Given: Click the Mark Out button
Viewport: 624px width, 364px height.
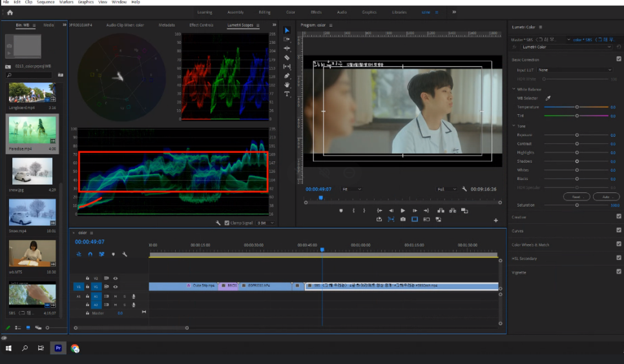Looking at the screenshot, I should [364, 210].
